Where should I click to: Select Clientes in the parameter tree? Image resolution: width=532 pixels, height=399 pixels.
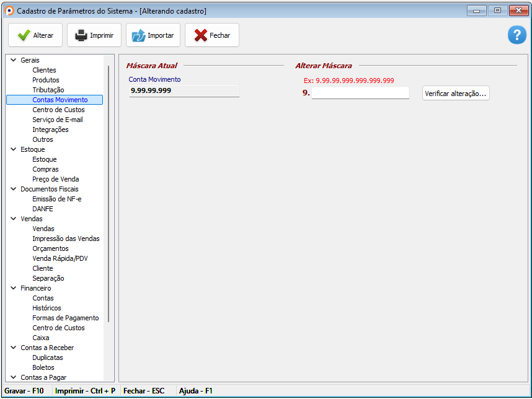click(44, 70)
